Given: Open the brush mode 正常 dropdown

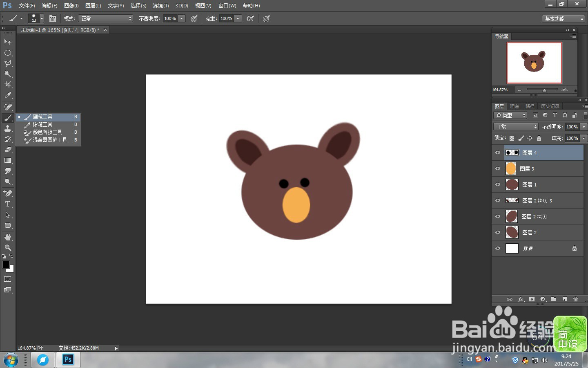Looking at the screenshot, I should click(x=106, y=18).
